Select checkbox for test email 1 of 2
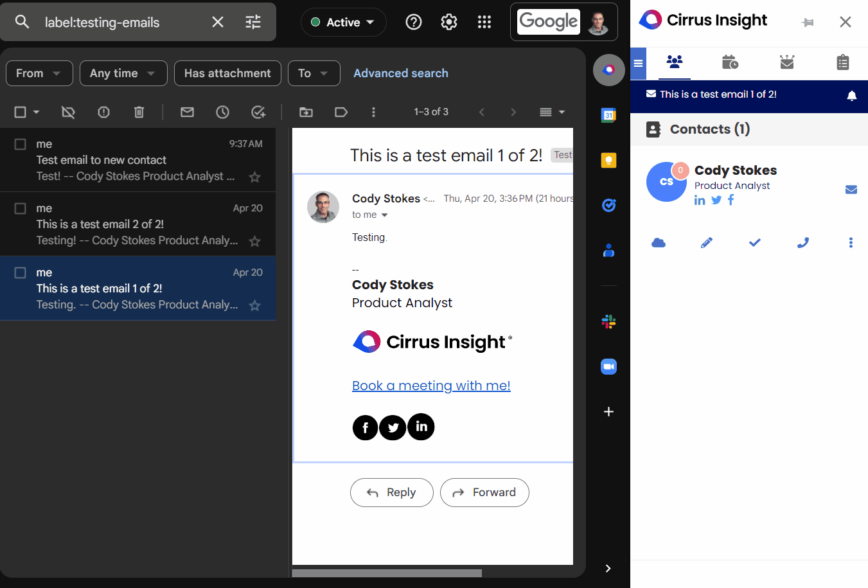 pos(21,272)
